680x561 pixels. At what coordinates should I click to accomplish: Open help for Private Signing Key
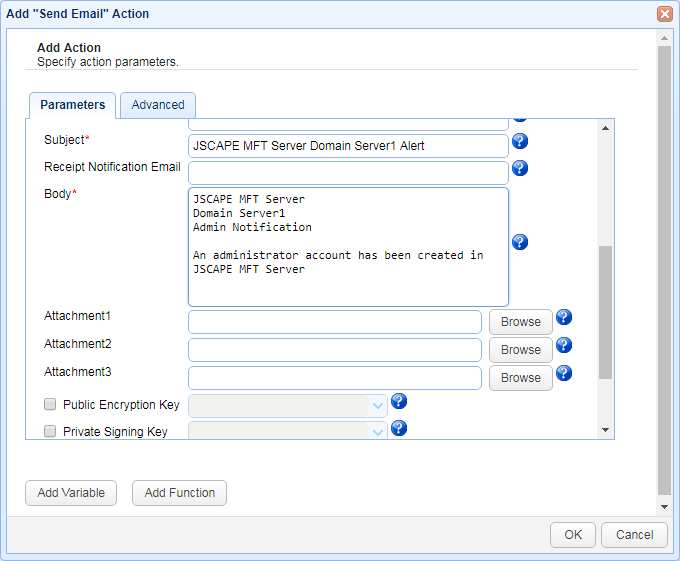[399, 428]
